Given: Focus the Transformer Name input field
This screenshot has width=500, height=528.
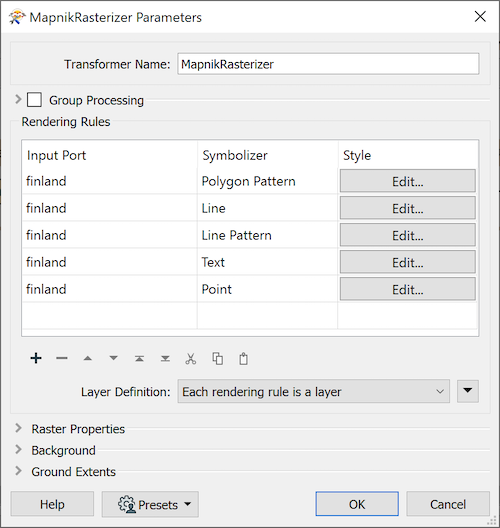Looking at the screenshot, I should pyautogui.click(x=328, y=64).
